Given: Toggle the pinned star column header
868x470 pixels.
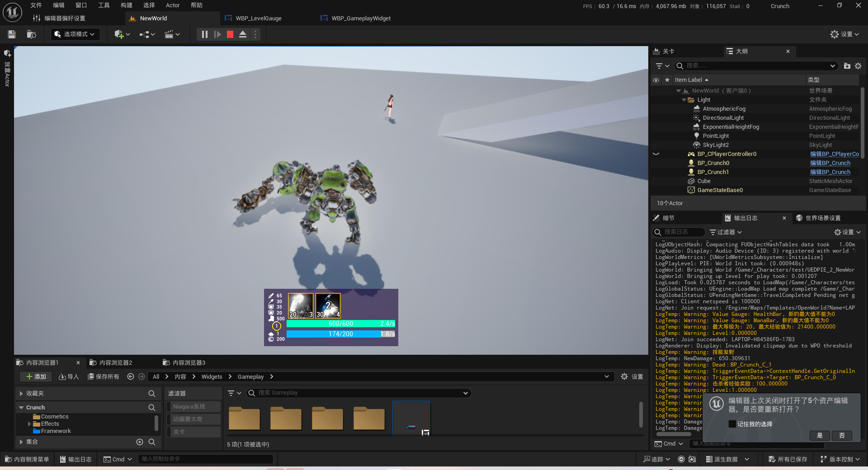Looking at the screenshot, I should click(667, 80).
